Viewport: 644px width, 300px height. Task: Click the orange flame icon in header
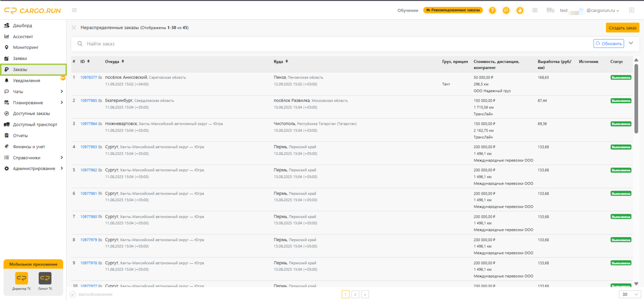pos(520,10)
